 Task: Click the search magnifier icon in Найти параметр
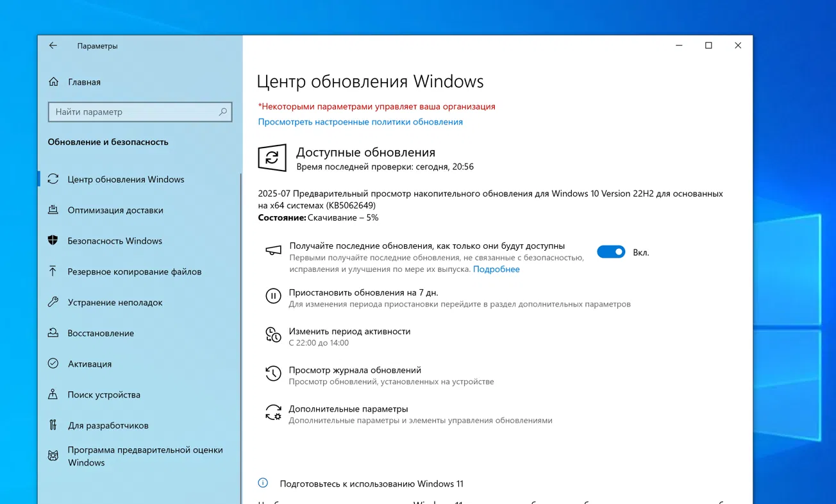[222, 112]
